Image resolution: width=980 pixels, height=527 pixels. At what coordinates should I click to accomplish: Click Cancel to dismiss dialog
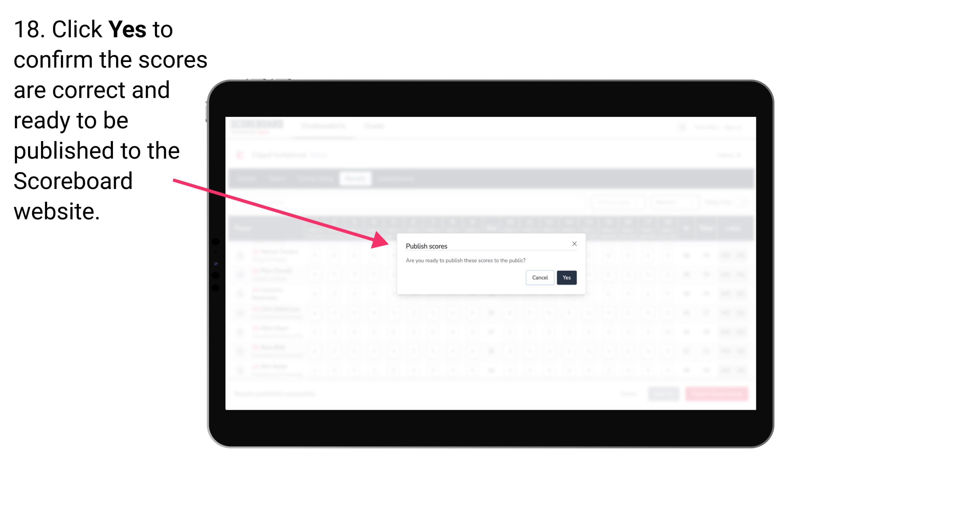540,277
